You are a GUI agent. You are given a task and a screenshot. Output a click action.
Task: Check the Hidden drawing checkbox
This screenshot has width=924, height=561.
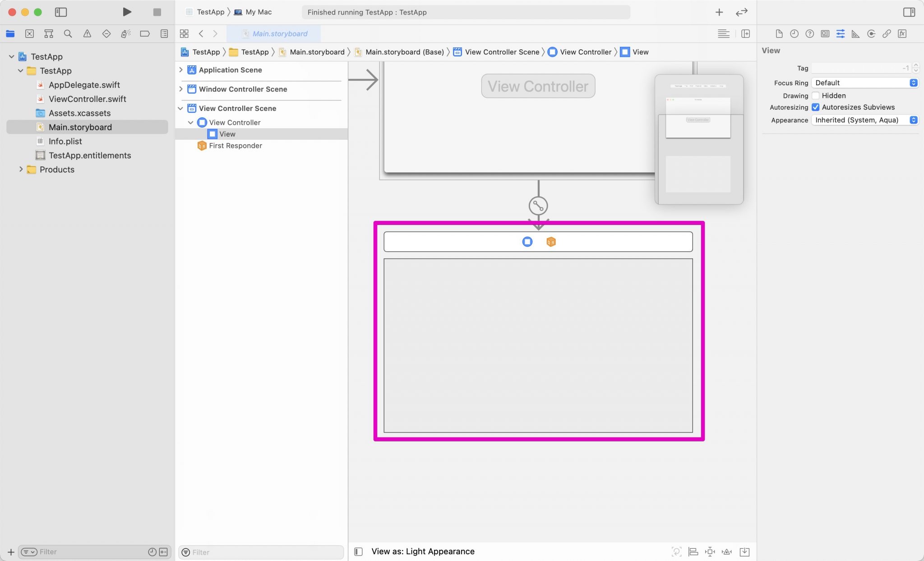click(816, 95)
